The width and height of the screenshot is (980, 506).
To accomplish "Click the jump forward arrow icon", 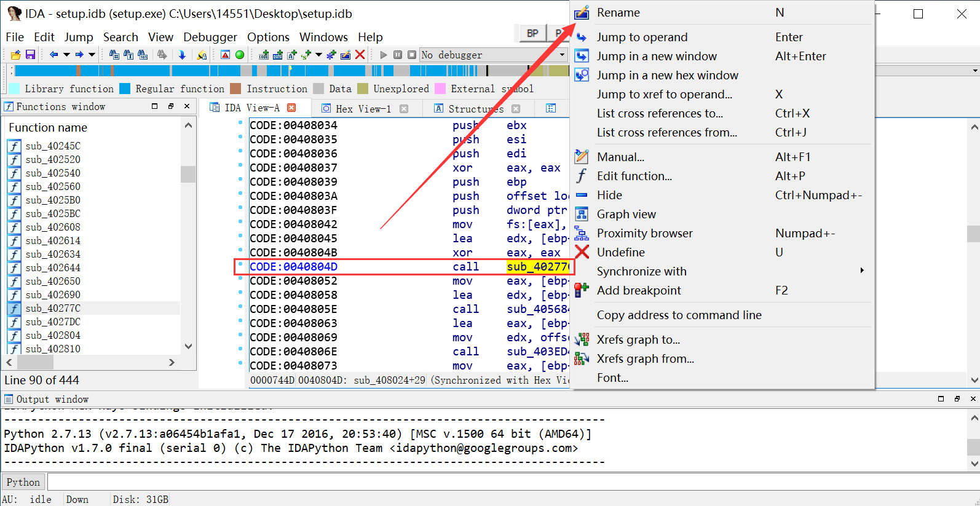I will tap(79, 55).
